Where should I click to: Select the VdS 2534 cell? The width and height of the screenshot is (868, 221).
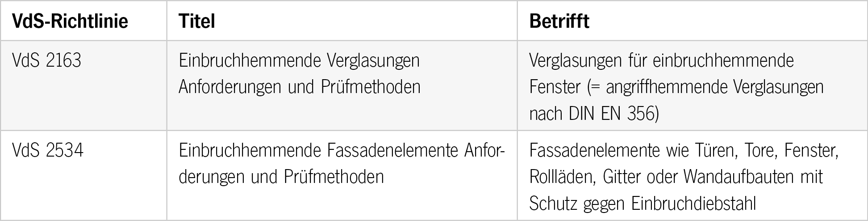coord(48,150)
